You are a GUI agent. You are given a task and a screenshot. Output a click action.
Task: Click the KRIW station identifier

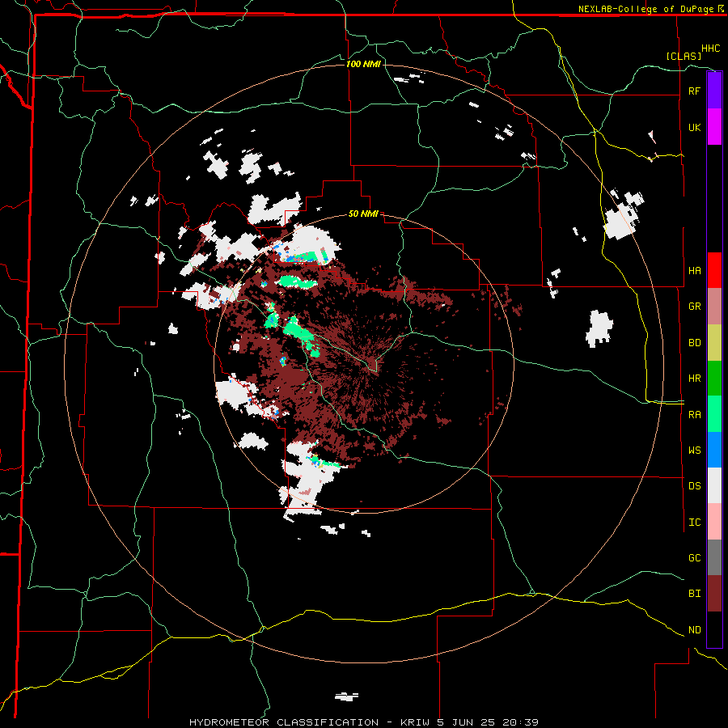pyautogui.click(x=415, y=722)
